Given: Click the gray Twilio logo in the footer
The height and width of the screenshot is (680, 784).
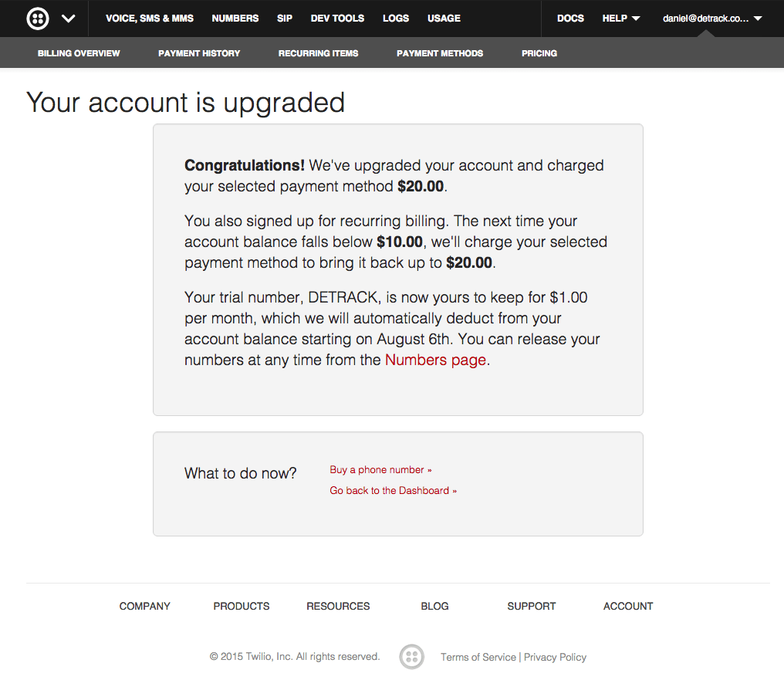Looking at the screenshot, I should click(x=411, y=657).
